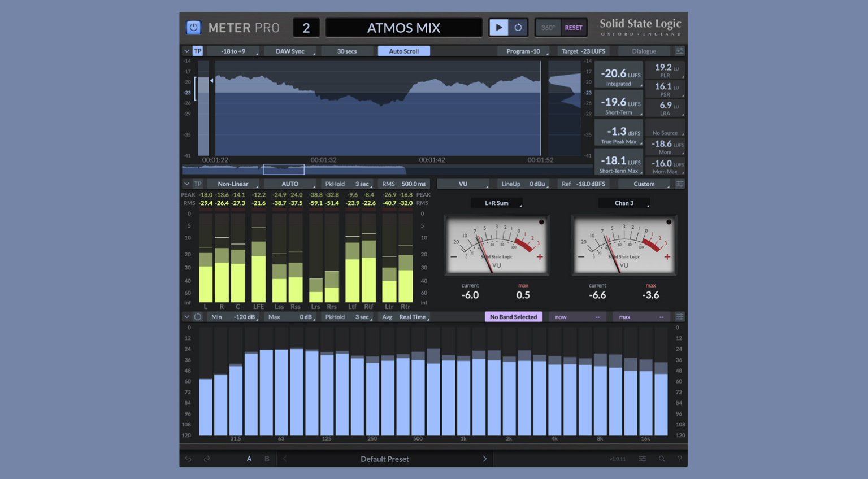Click the play button in the transport area
The image size is (868, 479).
pos(500,27)
